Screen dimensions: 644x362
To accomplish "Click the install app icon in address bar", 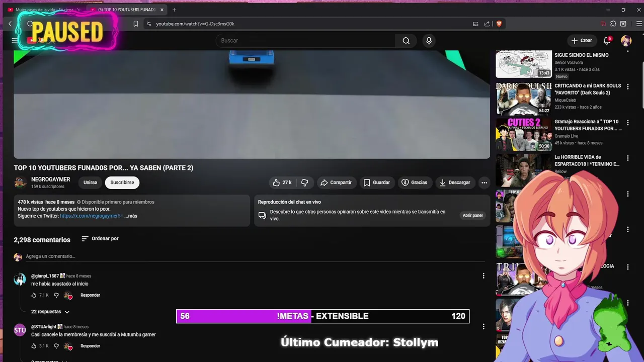I will point(475,24).
